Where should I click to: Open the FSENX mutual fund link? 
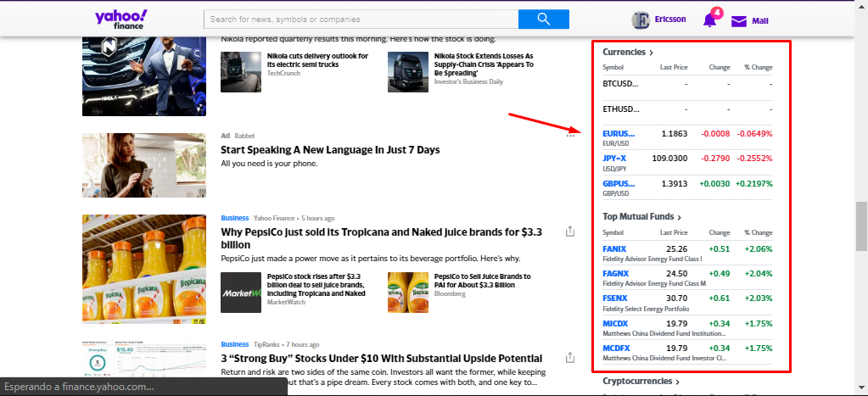(x=615, y=298)
